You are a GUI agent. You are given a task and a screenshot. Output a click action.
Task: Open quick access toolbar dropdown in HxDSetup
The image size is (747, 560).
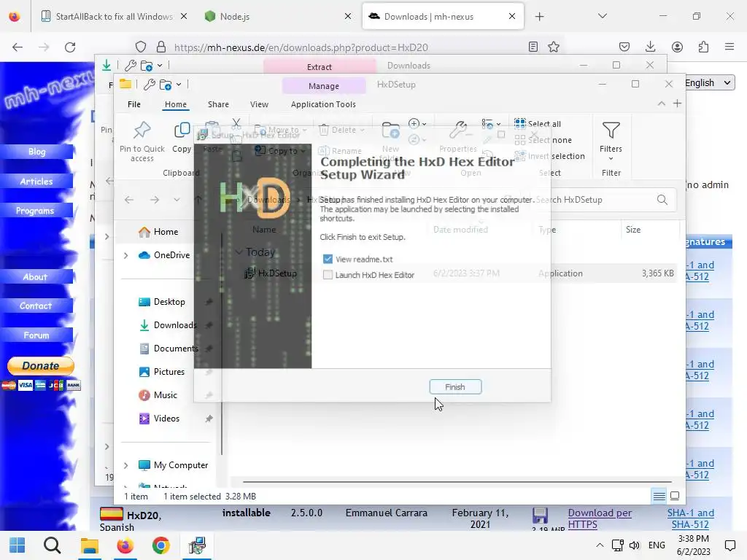(179, 85)
